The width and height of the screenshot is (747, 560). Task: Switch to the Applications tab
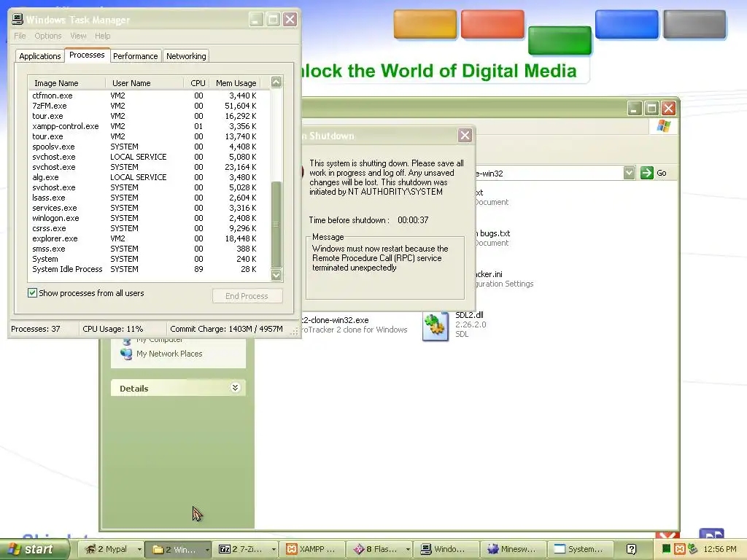39,55
